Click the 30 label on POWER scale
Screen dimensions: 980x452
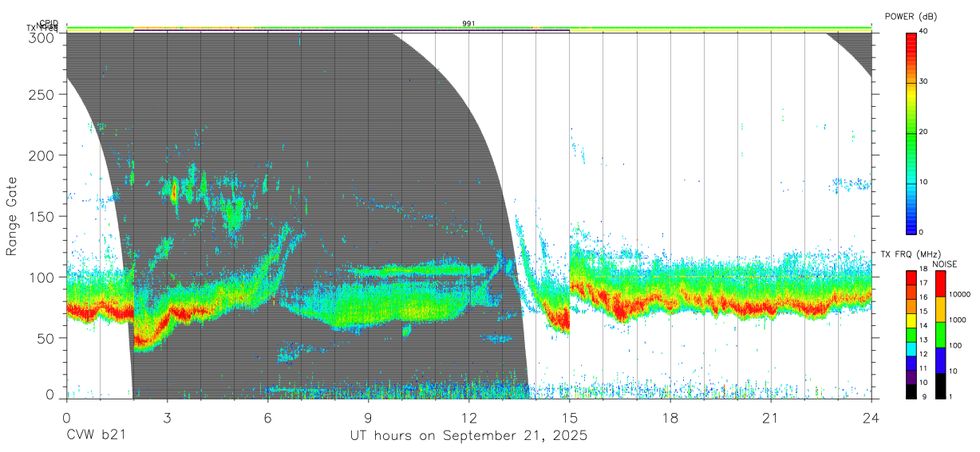tap(923, 81)
